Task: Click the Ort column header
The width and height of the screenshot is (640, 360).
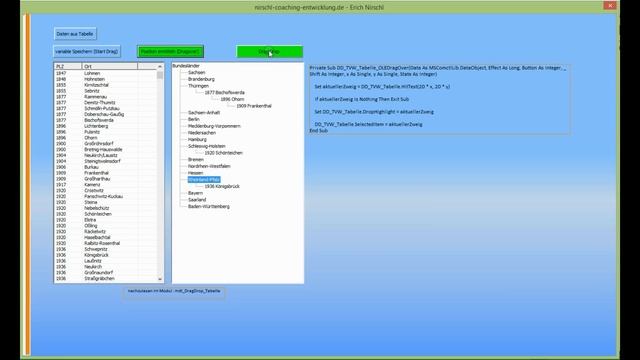Action: pyautogui.click(x=110, y=66)
